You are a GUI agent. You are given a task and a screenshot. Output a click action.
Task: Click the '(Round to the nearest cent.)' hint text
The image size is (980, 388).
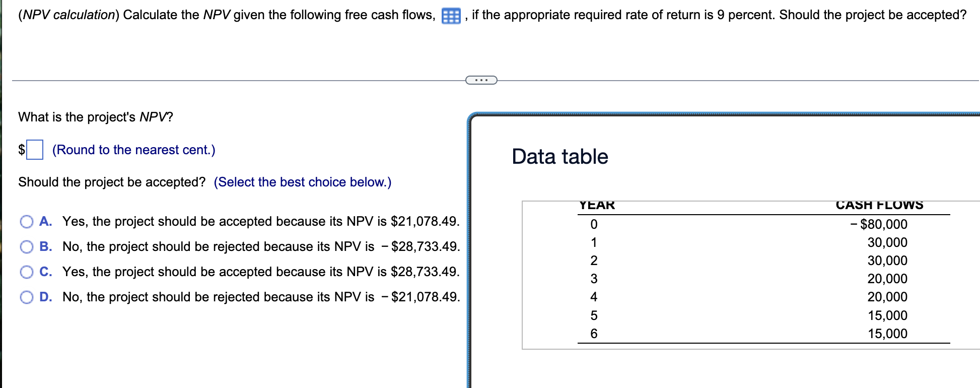point(133,149)
